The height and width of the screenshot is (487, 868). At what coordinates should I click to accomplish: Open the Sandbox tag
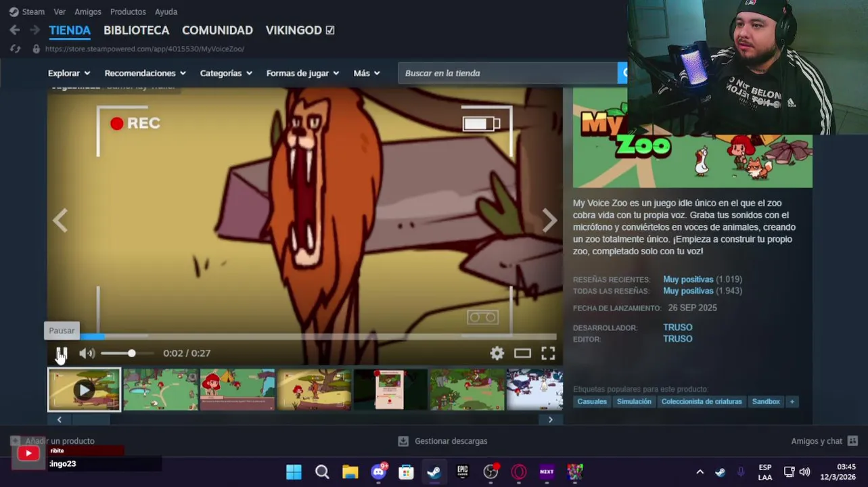[x=766, y=402]
